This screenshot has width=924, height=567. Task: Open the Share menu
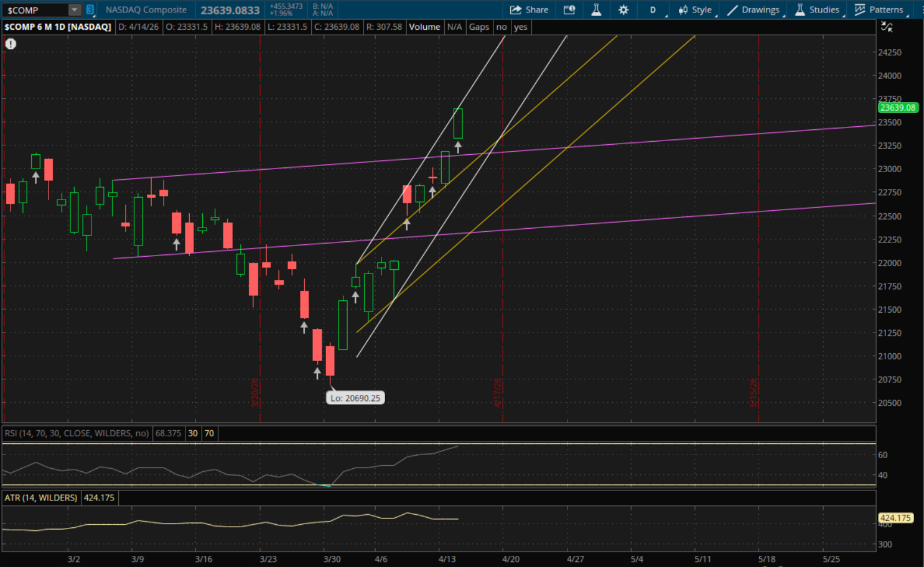[x=529, y=10]
